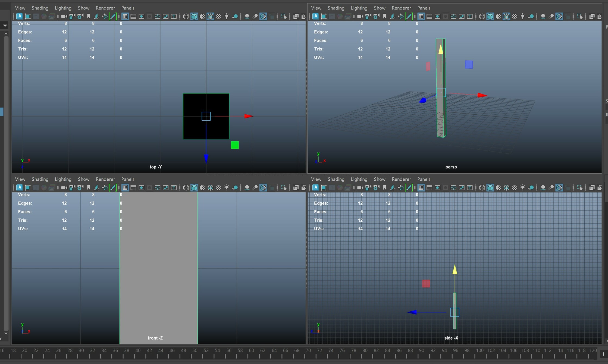
Task: Click Safe Action icon in front panel
Action: [166, 187]
